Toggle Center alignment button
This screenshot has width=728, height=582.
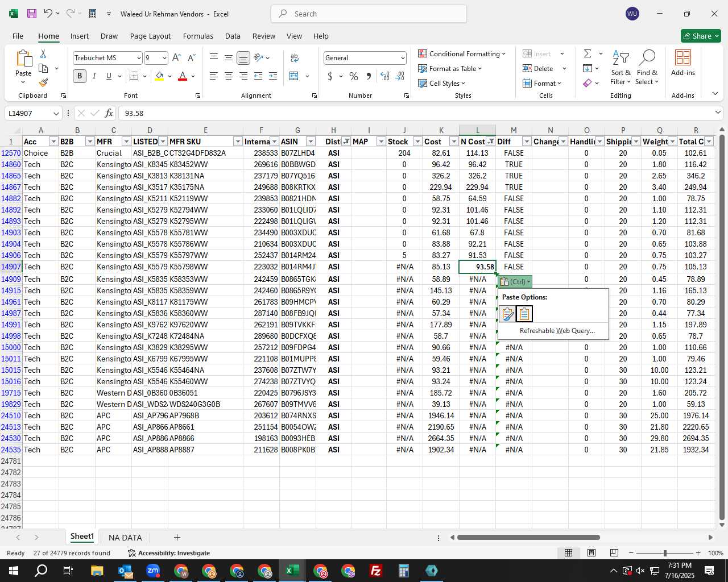pos(229,76)
